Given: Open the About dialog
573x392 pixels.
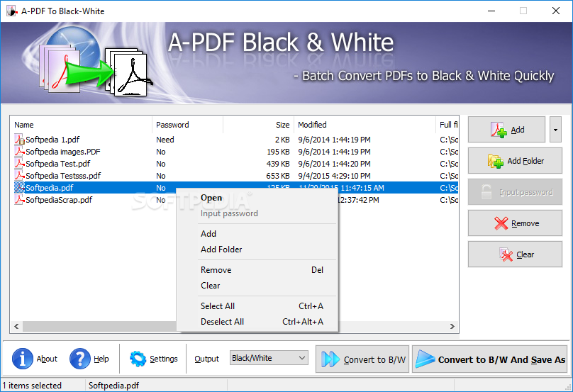Looking at the screenshot, I should (35, 359).
